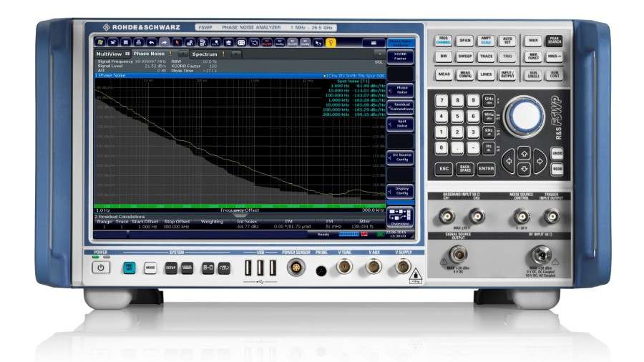Viewport: 644px width, 362px height.
Task: Click the yellow lightbulb help icon
Action: [331, 42]
